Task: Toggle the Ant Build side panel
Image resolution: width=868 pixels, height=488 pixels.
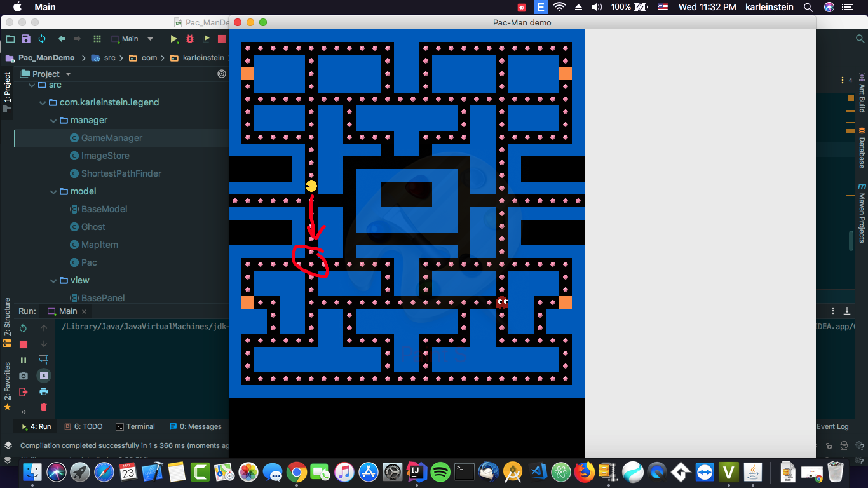Action: click(862, 94)
